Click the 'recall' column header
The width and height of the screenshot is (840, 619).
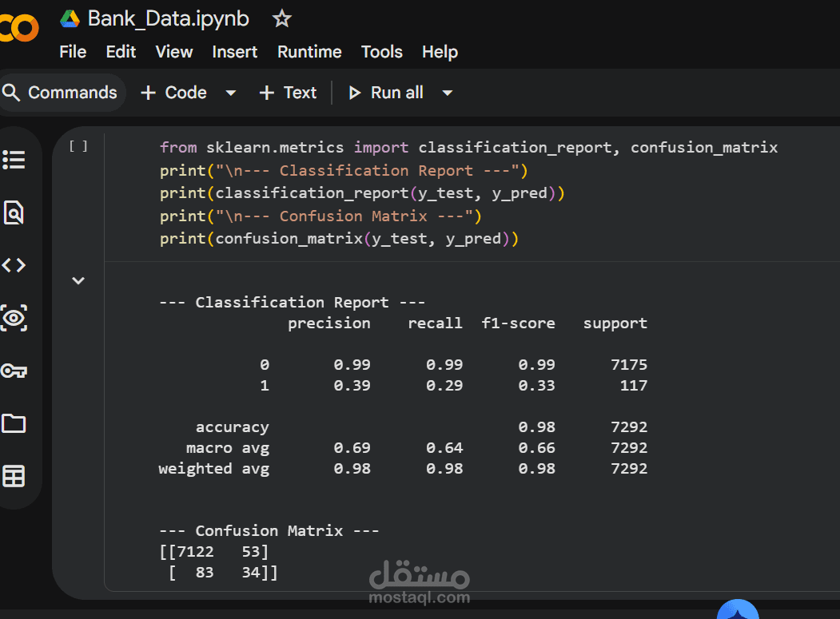click(x=435, y=323)
